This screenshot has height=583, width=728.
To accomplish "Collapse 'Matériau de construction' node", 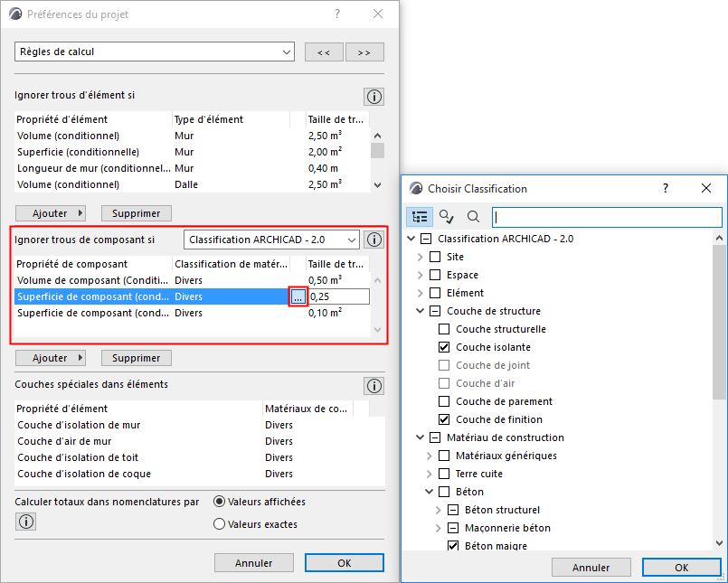I will click(421, 437).
